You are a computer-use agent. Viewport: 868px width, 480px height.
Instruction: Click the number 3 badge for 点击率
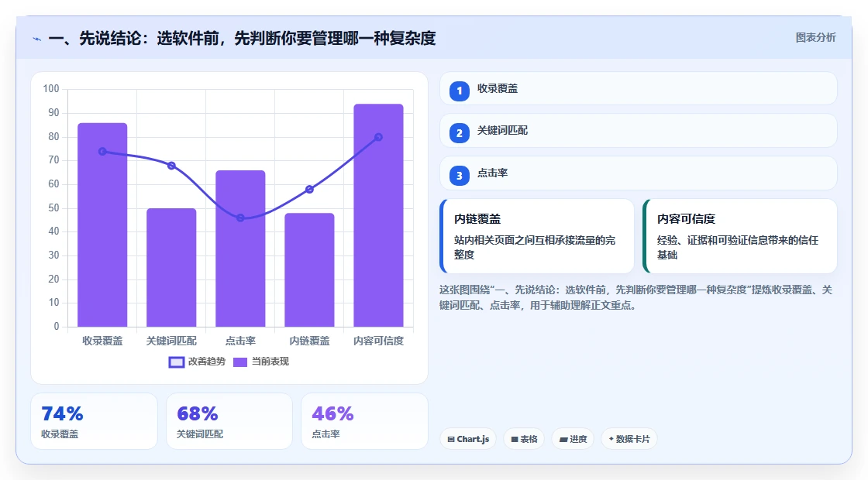click(x=459, y=176)
